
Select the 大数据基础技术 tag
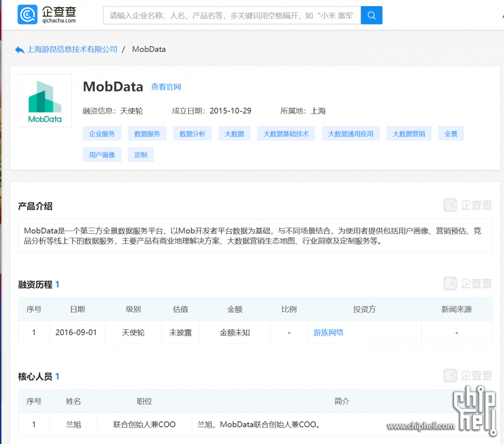(x=286, y=134)
